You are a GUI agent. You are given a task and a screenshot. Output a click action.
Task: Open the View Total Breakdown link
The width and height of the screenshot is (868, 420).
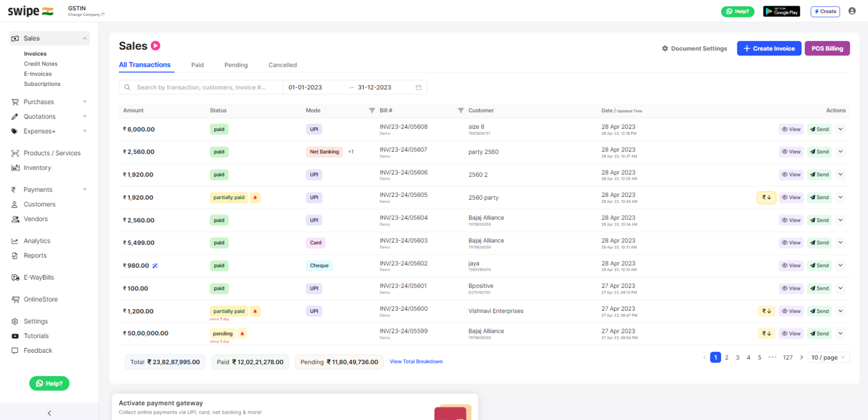(x=416, y=361)
